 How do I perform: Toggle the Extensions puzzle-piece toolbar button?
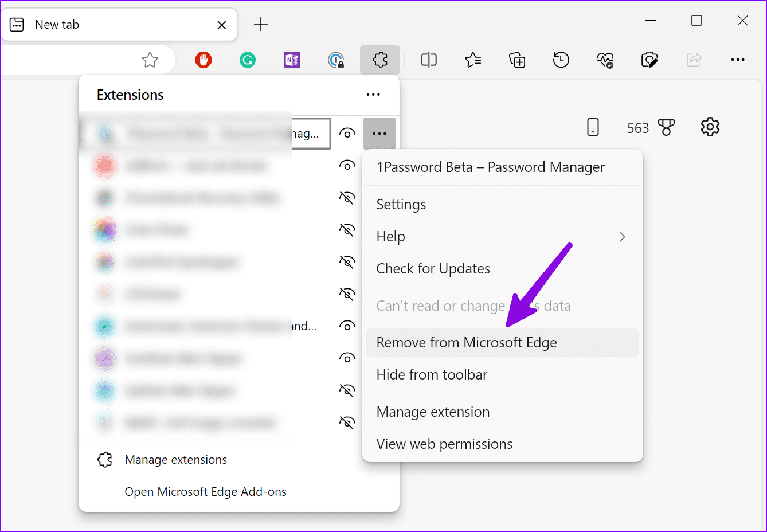click(x=380, y=60)
